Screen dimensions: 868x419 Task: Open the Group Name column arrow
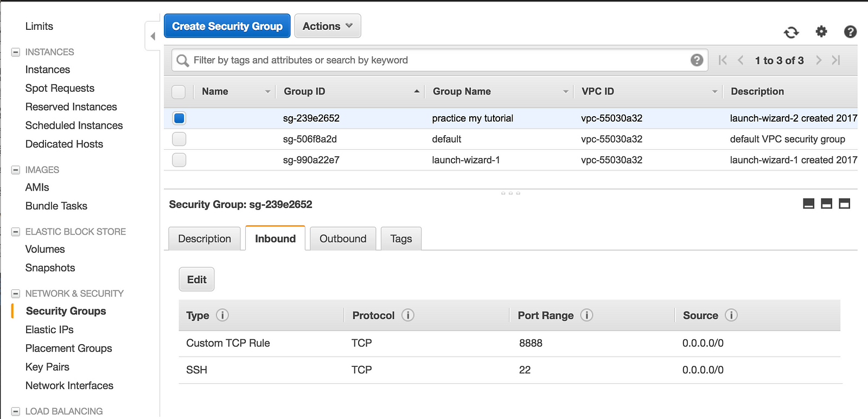(566, 92)
